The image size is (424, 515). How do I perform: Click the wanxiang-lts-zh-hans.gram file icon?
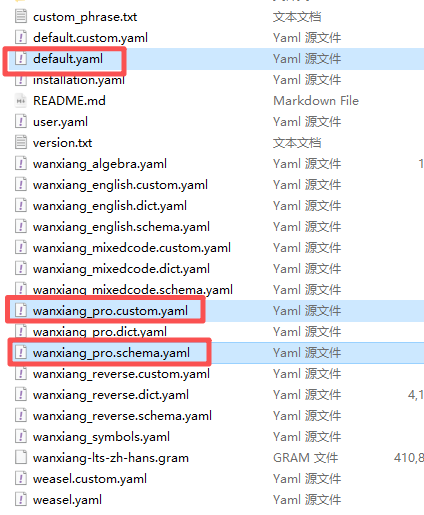pos(21,457)
